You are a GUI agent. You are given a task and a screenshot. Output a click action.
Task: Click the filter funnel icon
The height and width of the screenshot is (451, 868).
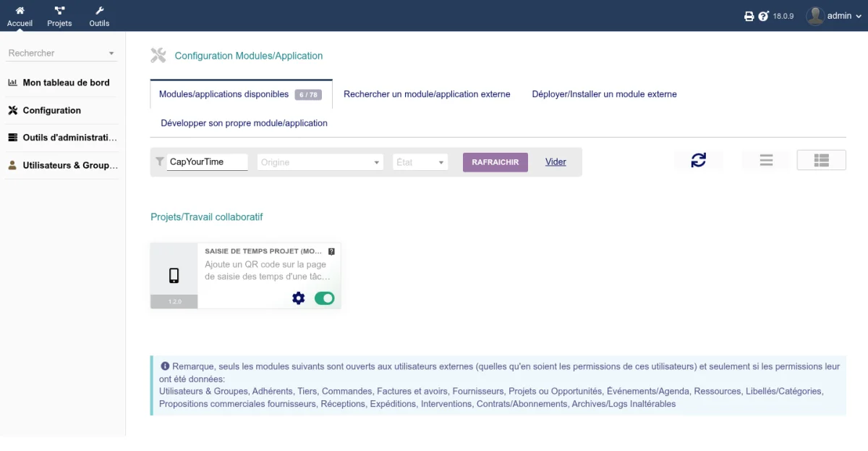tap(160, 162)
